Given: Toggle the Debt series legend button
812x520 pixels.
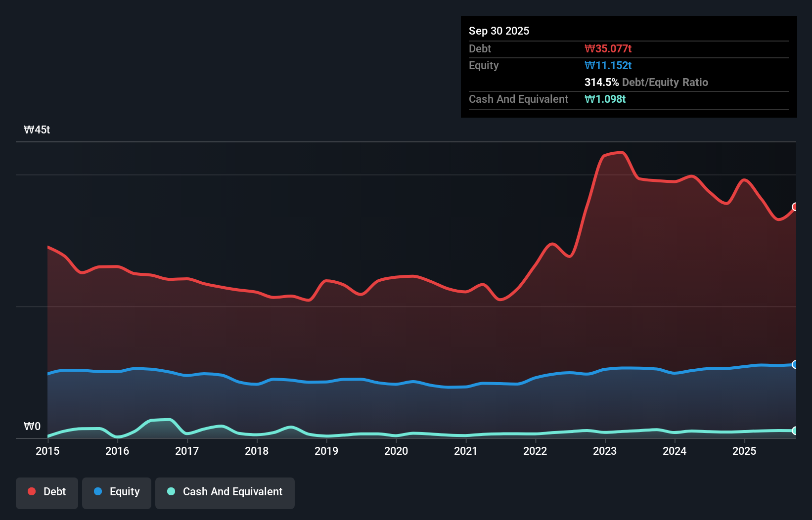Looking at the screenshot, I should click(47, 493).
